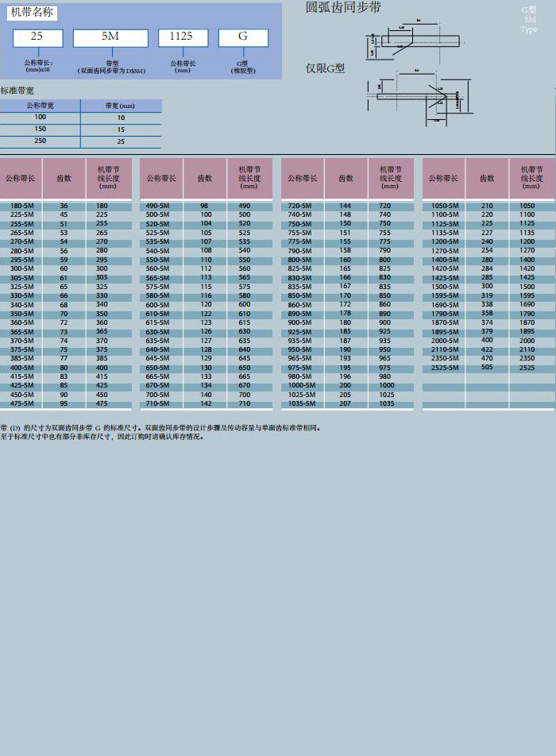Click the 公称带宽 column header

tap(40, 106)
